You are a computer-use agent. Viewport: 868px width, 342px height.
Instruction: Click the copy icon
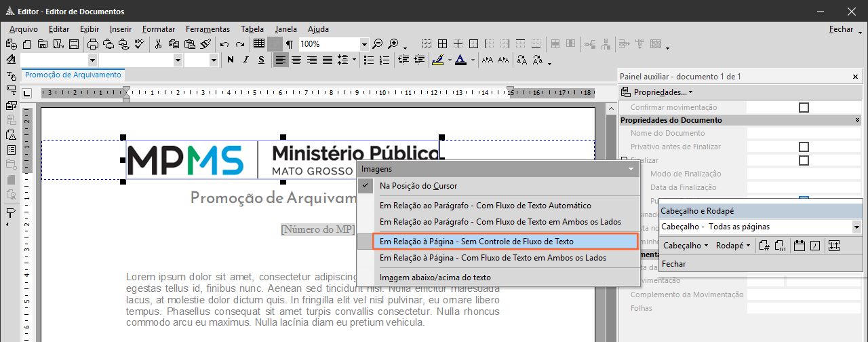(x=174, y=44)
